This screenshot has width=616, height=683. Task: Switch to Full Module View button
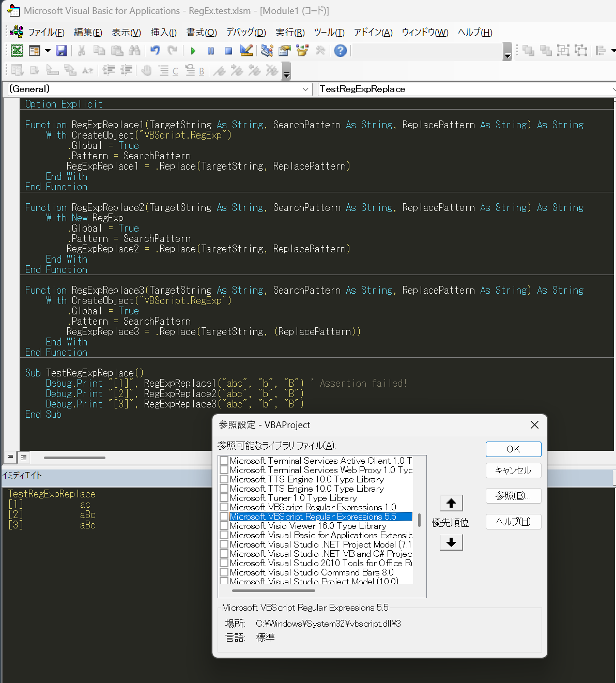(24, 458)
